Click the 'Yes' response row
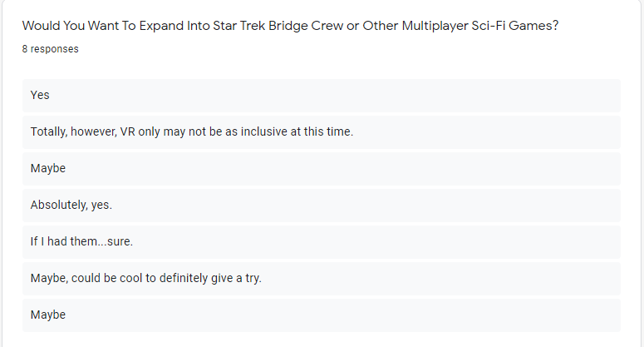This screenshot has height=347, width=644. tap(322, 96)
